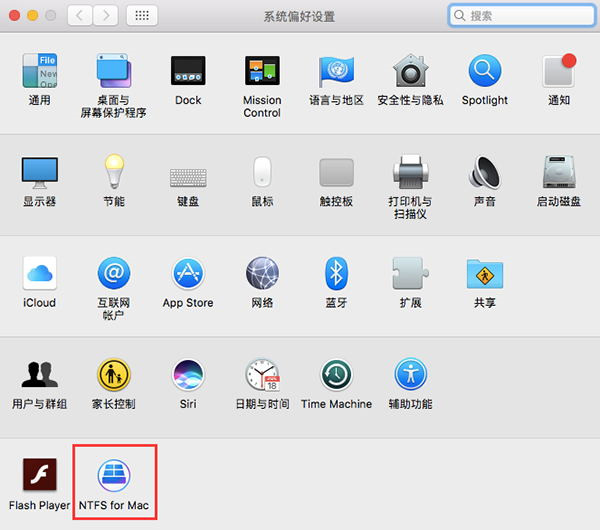Open Mission Control preferences

pyautogui.click(x=262, y=72)
